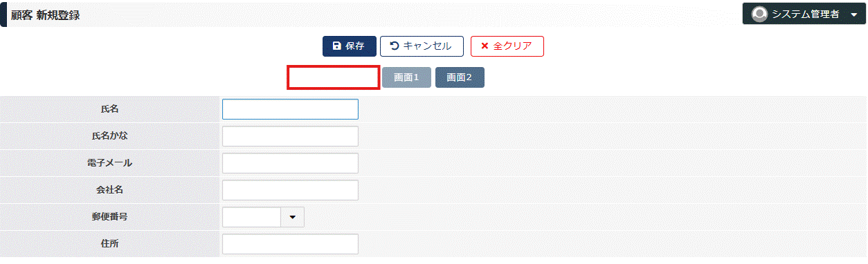Image resolution: width=868 pixels, height=264 pixels.
Task: Open the 郵便番号 dropdown arrow
Action: (292, 217)
